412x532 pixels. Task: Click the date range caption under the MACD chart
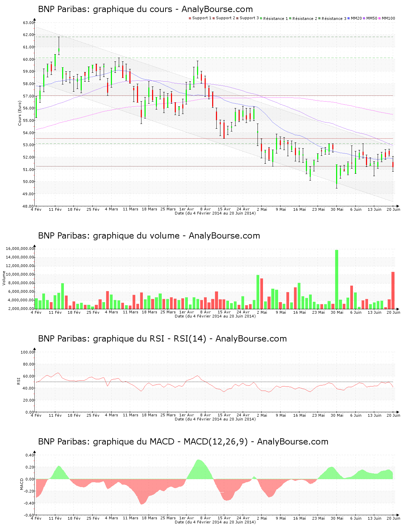point(215,522)
